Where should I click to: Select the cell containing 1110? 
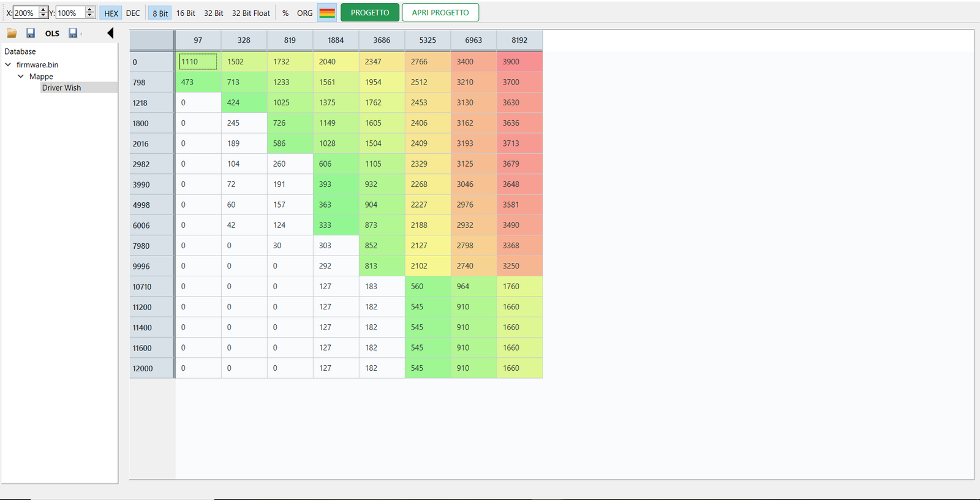tap(198, 61)
